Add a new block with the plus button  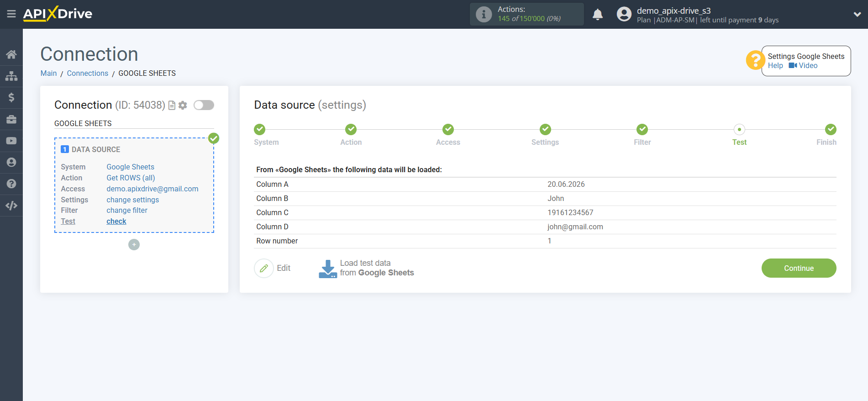(134, 245)
